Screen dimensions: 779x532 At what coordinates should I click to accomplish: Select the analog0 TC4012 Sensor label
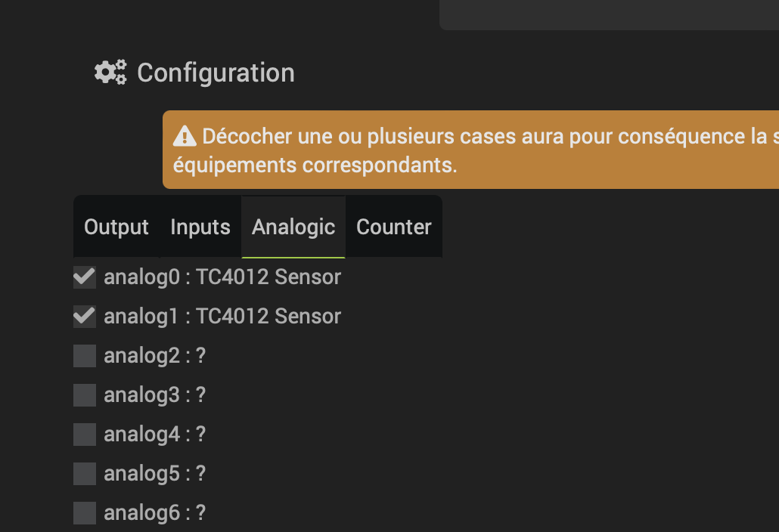coord(223,277)
